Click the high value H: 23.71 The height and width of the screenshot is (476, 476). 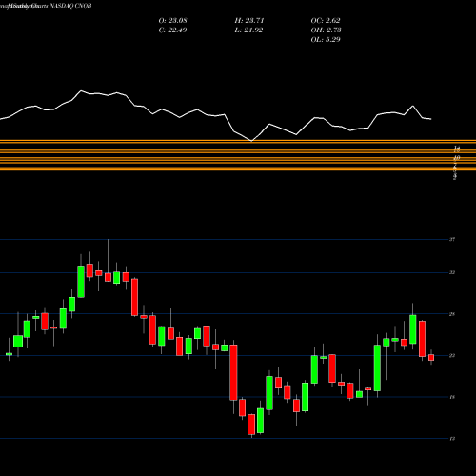coord(249,20)
